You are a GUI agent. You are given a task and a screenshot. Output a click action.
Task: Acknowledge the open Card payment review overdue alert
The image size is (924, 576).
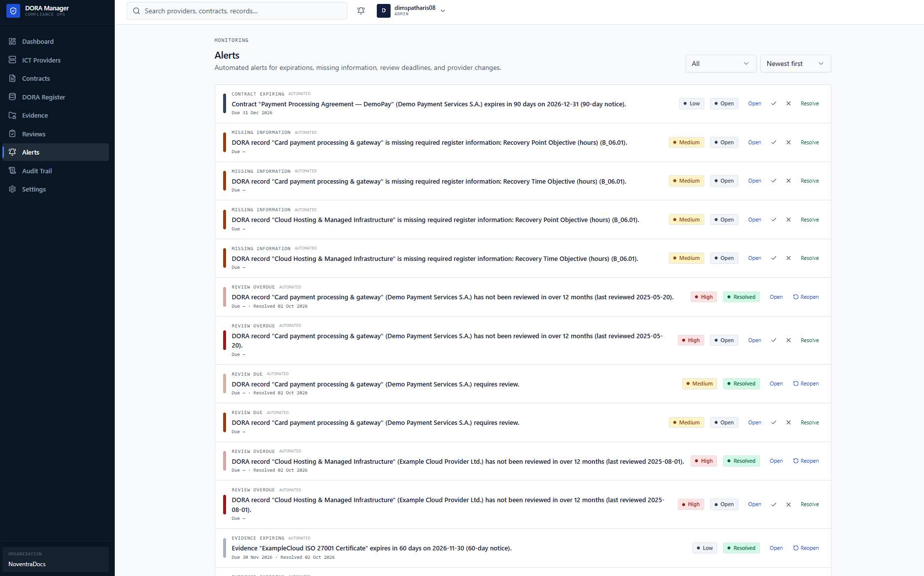(774, 340)
